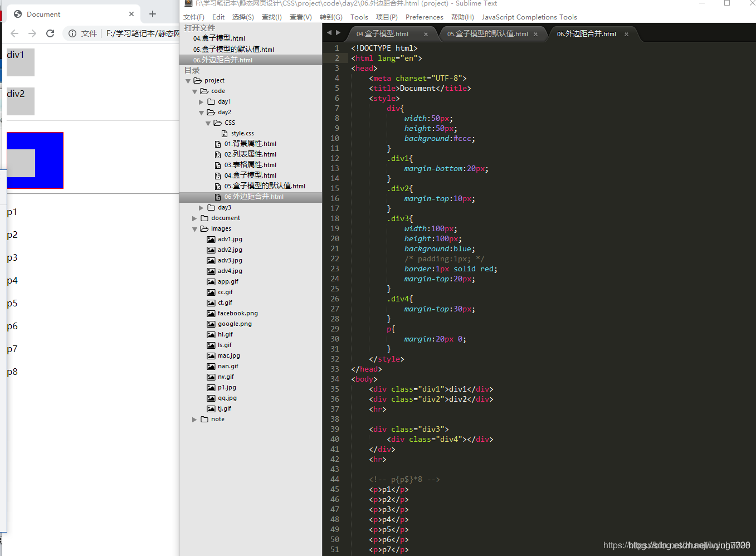Collapse the day2 folder
The height and width of the screenshot is (556, 756).
pos(201,113)
